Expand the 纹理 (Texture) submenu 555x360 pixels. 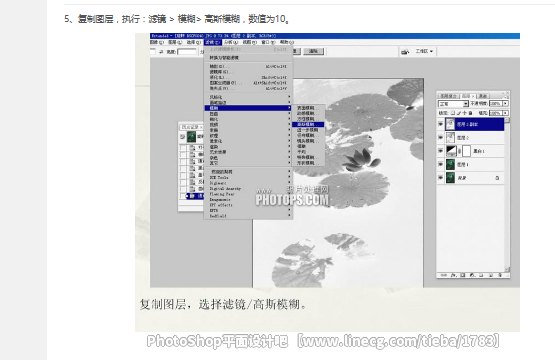(248, 136)
